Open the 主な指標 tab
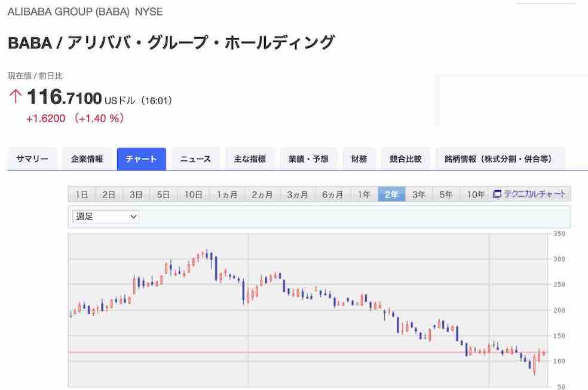The image size is (588, 390). [x=250, y=159]
